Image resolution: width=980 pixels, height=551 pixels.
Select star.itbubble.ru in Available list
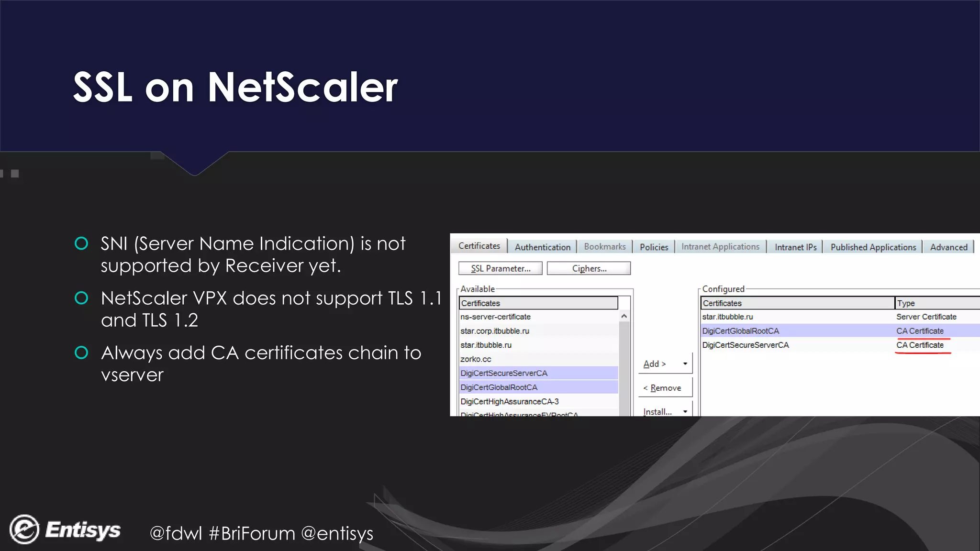(538, 345)
